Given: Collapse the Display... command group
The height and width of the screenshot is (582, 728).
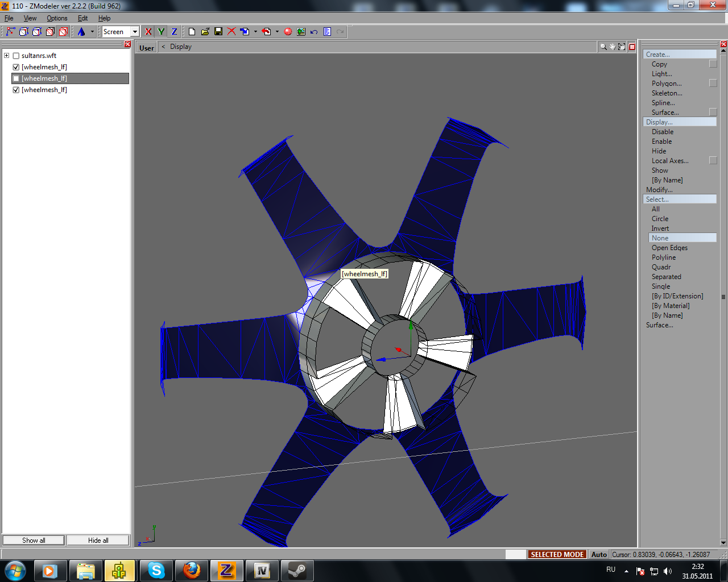Looking at the screenshot, I should [680, 122].
